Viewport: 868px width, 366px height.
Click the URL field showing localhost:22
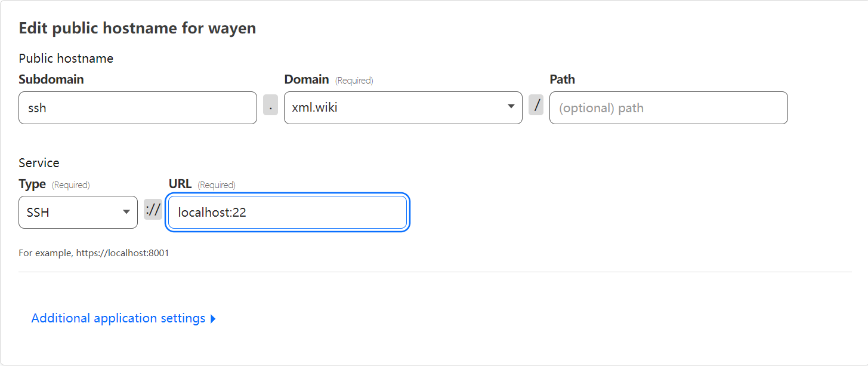click(x=287, y=212)
